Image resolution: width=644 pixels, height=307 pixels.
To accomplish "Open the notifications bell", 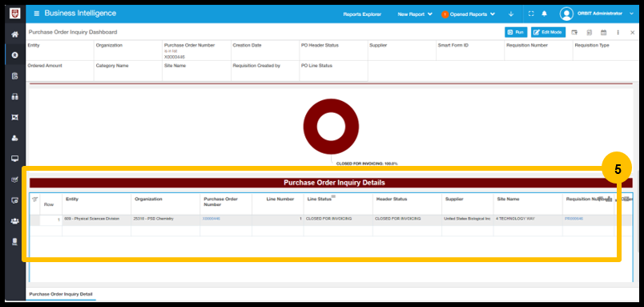I will pyautogui.click(x=544, y=14).
